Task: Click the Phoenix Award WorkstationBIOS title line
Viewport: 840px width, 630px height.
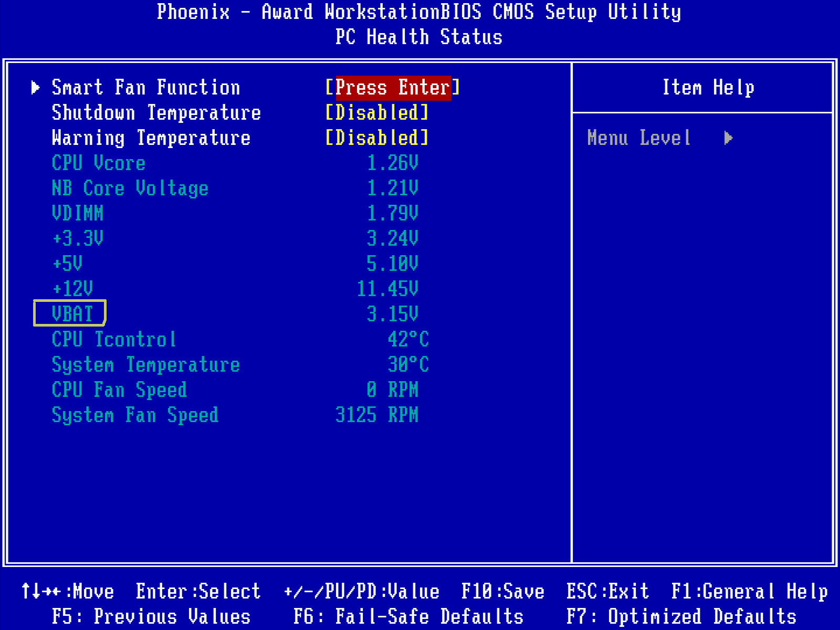Action: [419, 12]
